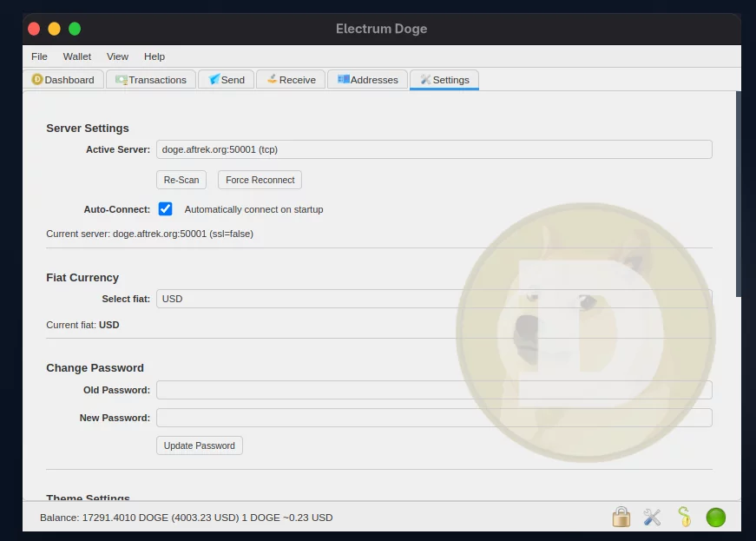Click the Re-Scan button
The image size is (756, 541).
point(181,180)
